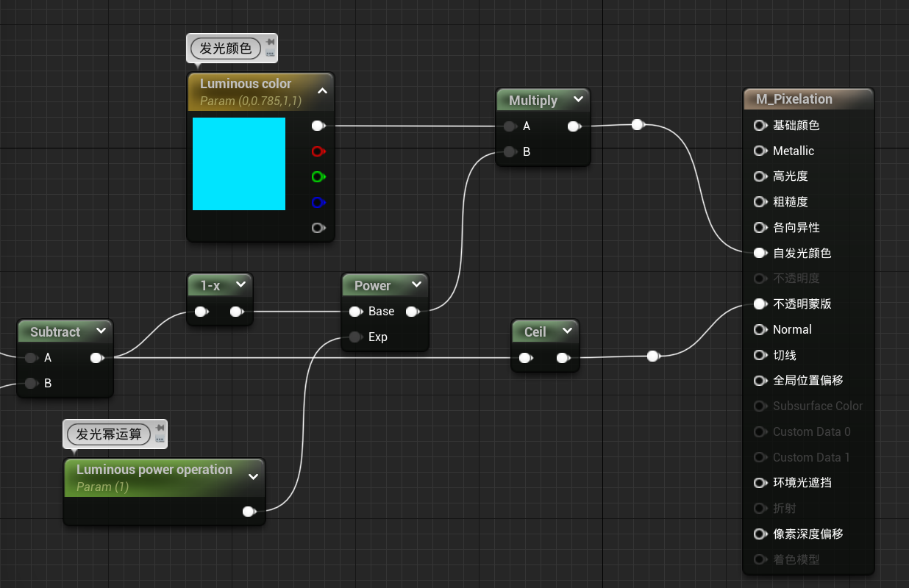The height and width of the screenshot is (588, 909).
Task: Click Metallic input pin on M_Pixelation
Action: click(760, 151)
